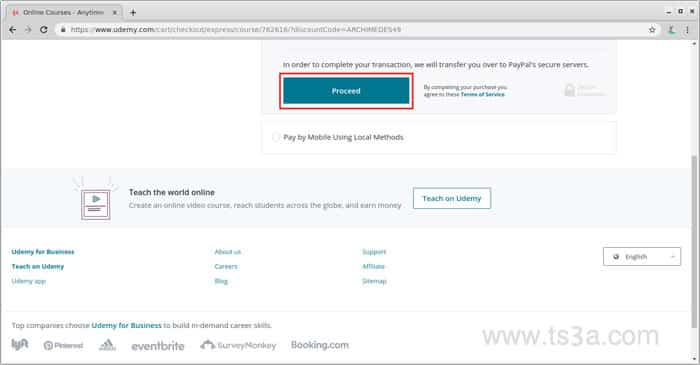Viewport: 700px width, 365px height.
Task: Open the Udemy app link
Action: coord(29,281)
